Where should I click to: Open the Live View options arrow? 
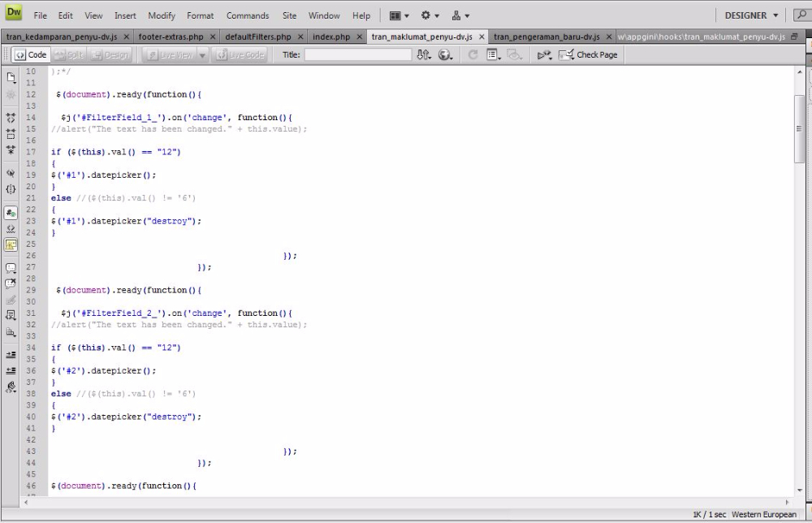(202, 54)
